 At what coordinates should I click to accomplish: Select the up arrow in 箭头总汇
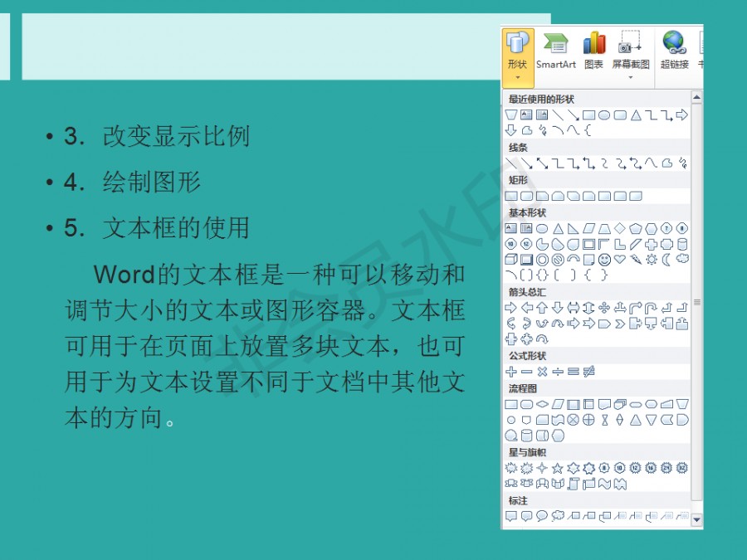[x=542, y=308]
